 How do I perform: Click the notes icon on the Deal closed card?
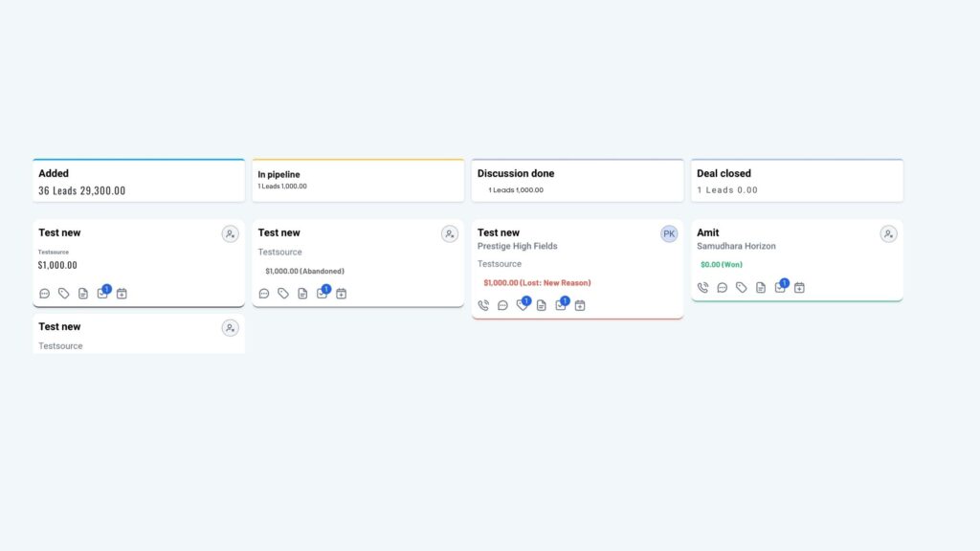pos(759,287)
